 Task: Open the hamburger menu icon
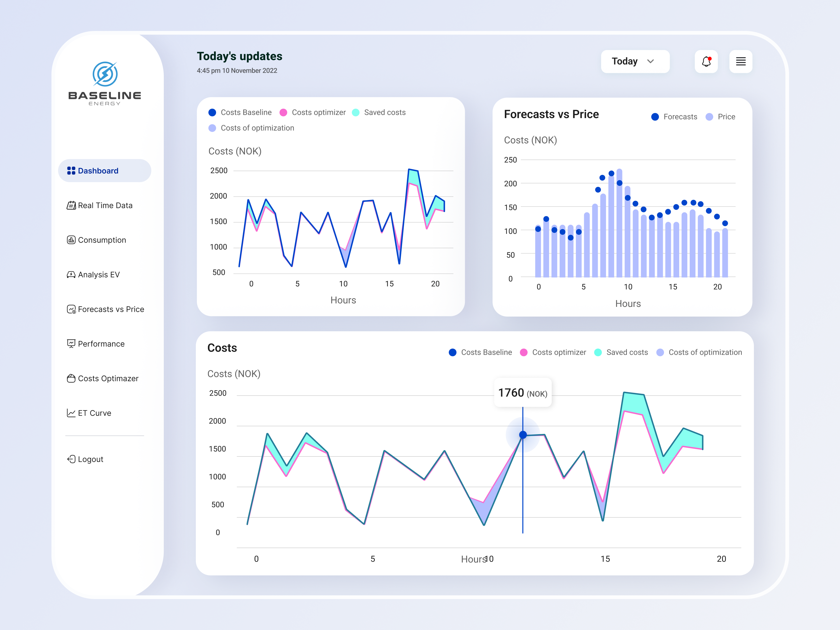[741, 61]
